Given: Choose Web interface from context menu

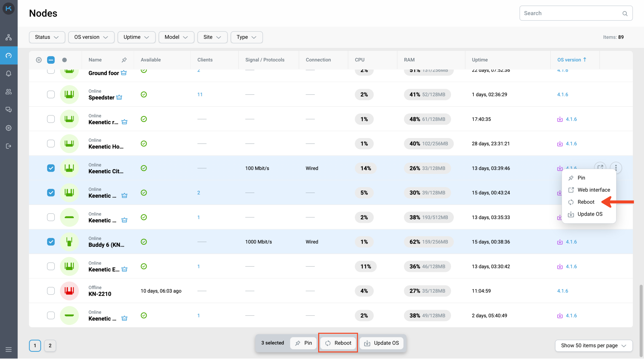Looking at the screenshot, I should coord(593,190).
